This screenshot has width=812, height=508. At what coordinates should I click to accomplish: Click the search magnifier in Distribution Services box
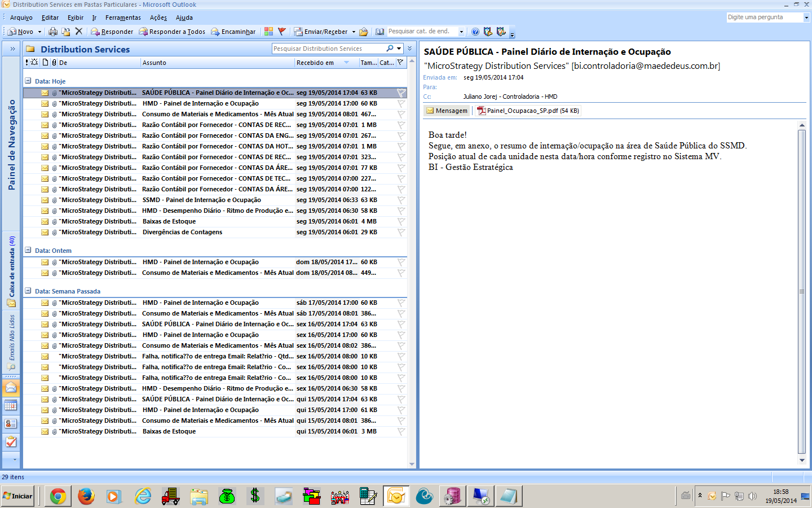(390, 49)
